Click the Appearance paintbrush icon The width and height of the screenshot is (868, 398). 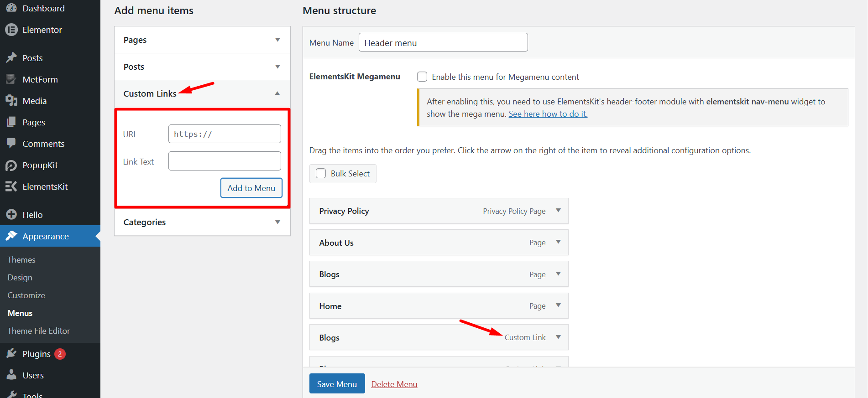(11, 236)
